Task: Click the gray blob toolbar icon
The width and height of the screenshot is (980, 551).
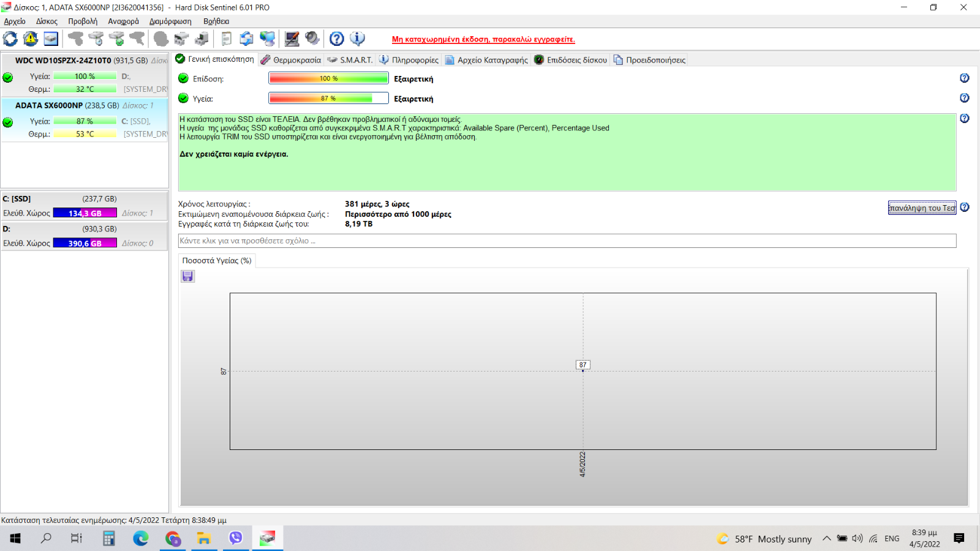Action: point(161,39)
